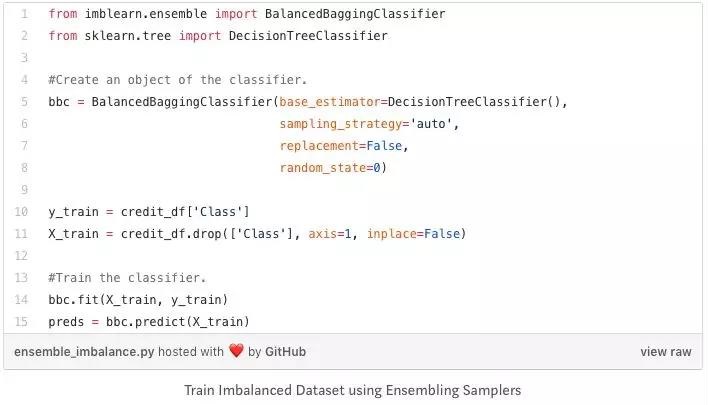Click the replacement=False argument
The image size is (708, 405).
(x=340, y=146)
